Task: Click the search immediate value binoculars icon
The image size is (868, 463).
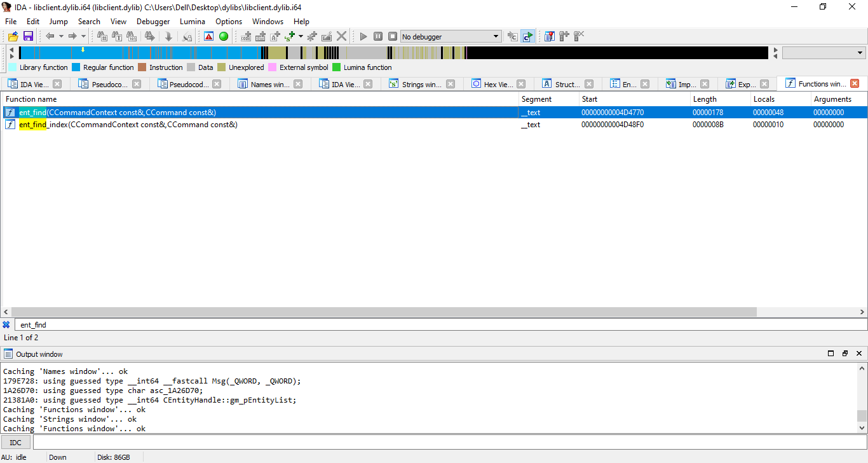Action: (x=132, y=36)
